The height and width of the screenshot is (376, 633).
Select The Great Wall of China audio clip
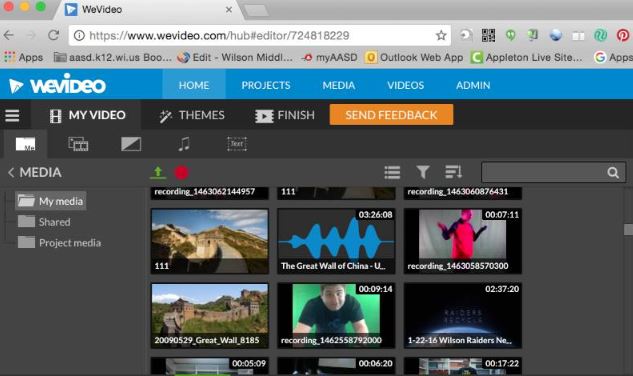pos(336,241)
